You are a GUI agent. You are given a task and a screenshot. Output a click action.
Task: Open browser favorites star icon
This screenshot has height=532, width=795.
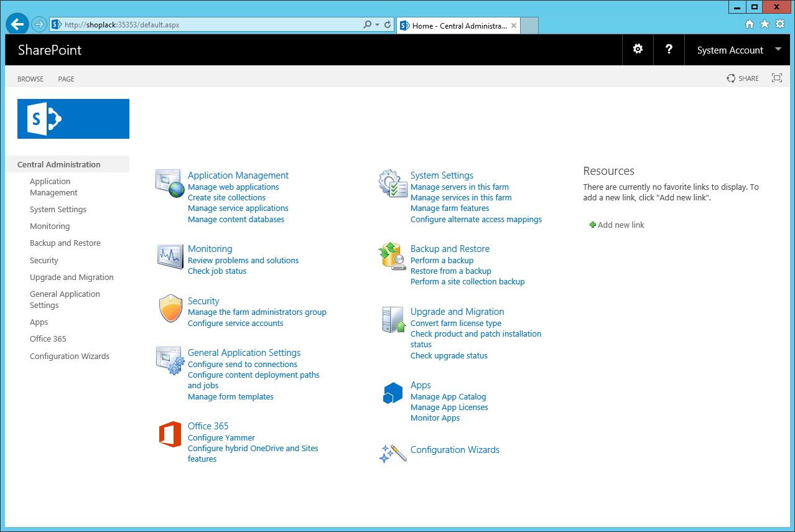point(765,24)
